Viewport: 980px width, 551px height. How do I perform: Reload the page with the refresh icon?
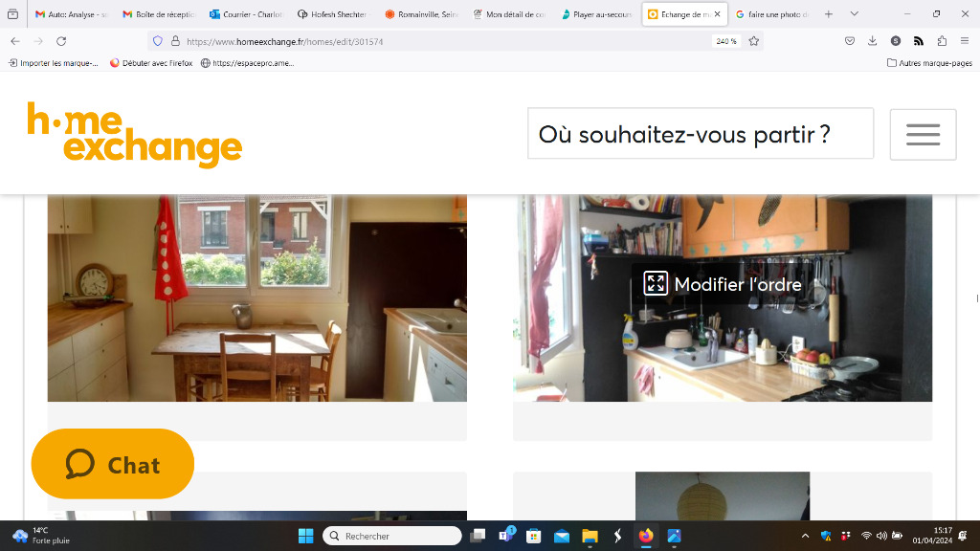61,41
